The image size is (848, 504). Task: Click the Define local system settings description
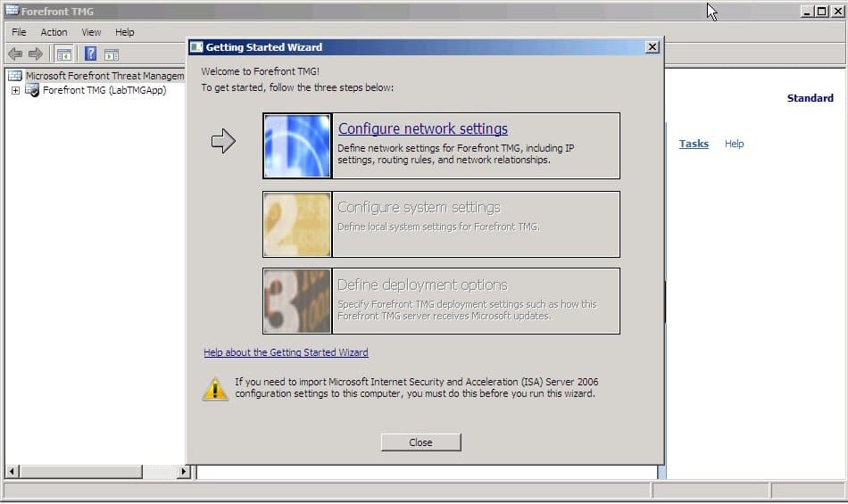point(438,227)
